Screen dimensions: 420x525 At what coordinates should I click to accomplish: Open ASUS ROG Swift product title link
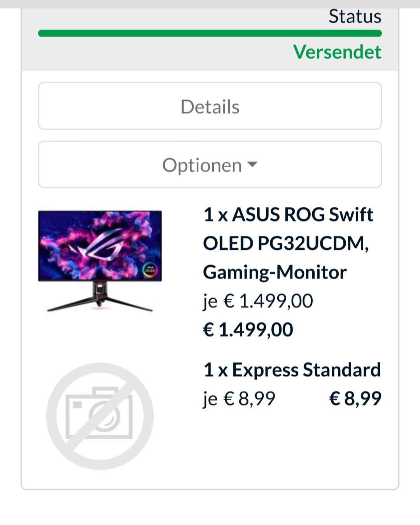[x=288, y=214]
